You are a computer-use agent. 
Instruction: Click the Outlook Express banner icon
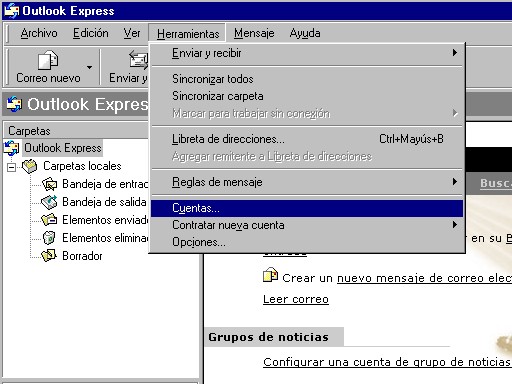[14, 104]
